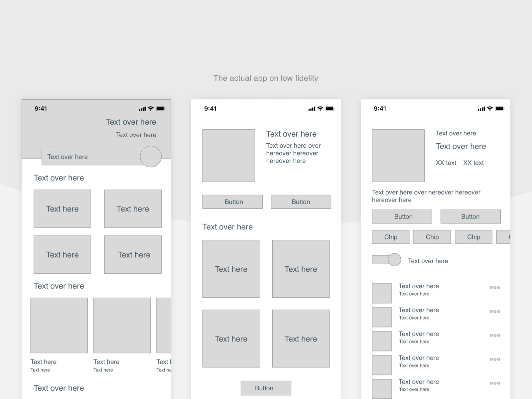Click the 'Text over here' search input field
The image size is (532, 399).
click(91, 157)
